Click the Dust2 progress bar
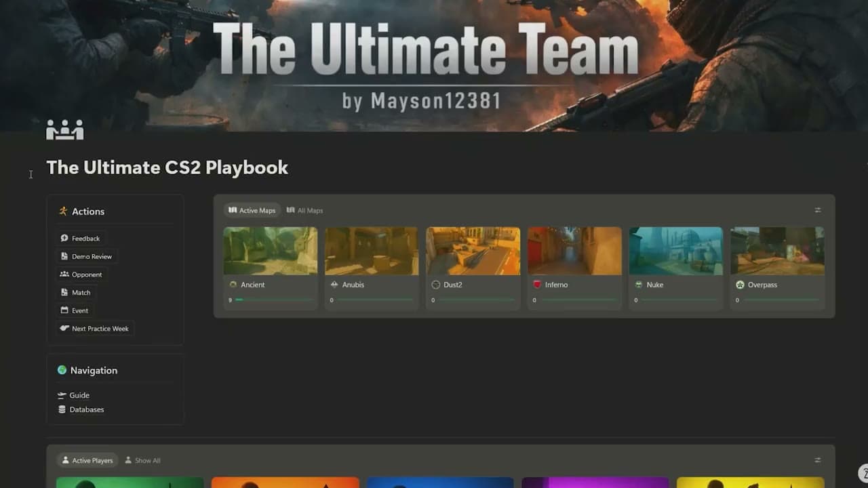 (477, 300)
